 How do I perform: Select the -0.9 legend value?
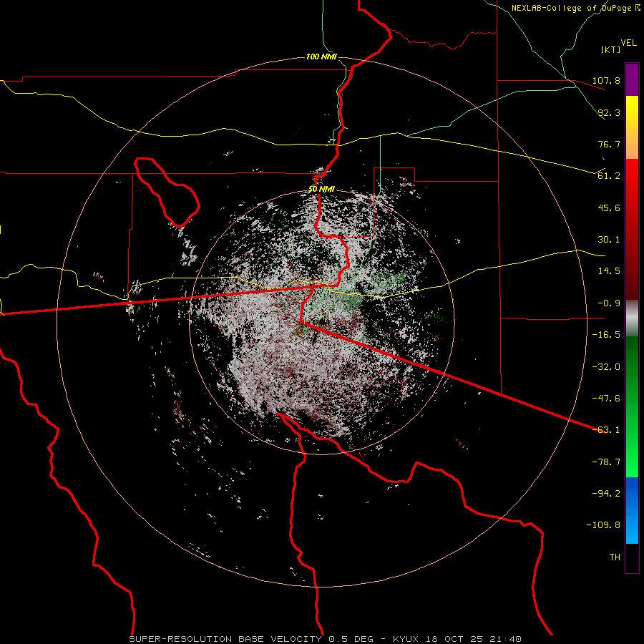(609, 303)
